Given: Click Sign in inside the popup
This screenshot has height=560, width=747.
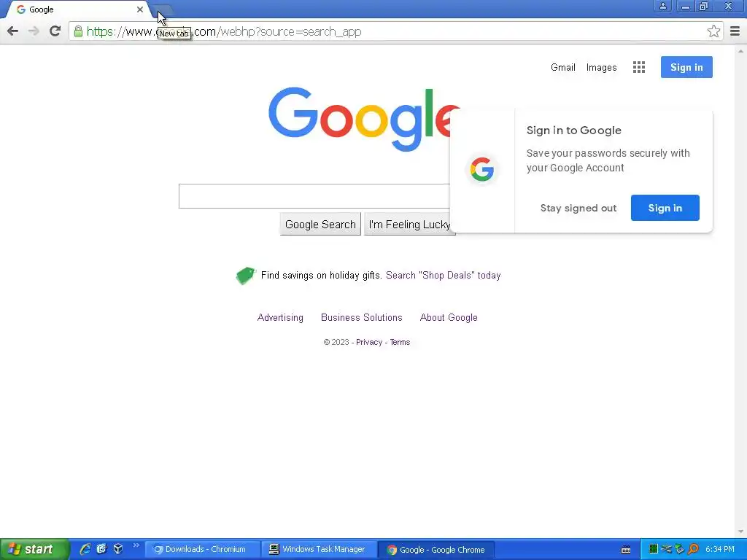Looking at the screenshot, I should tap(665, 208).
